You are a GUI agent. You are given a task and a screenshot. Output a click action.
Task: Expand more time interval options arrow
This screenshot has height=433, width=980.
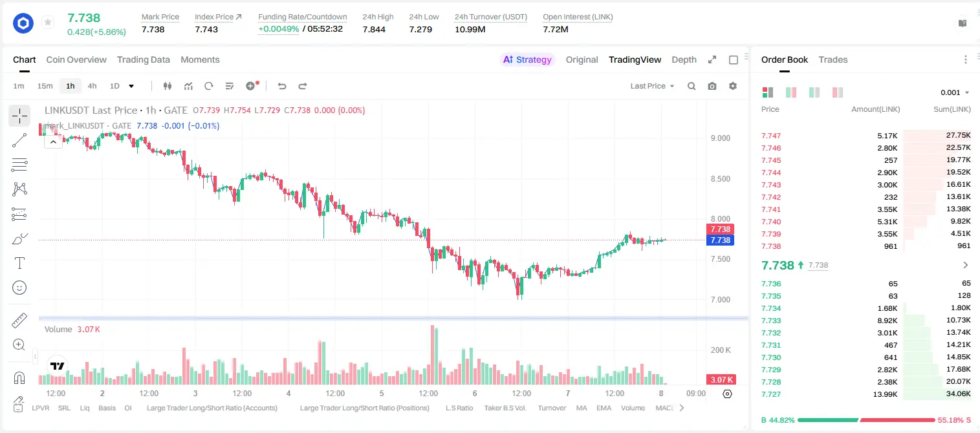(131, 86)
